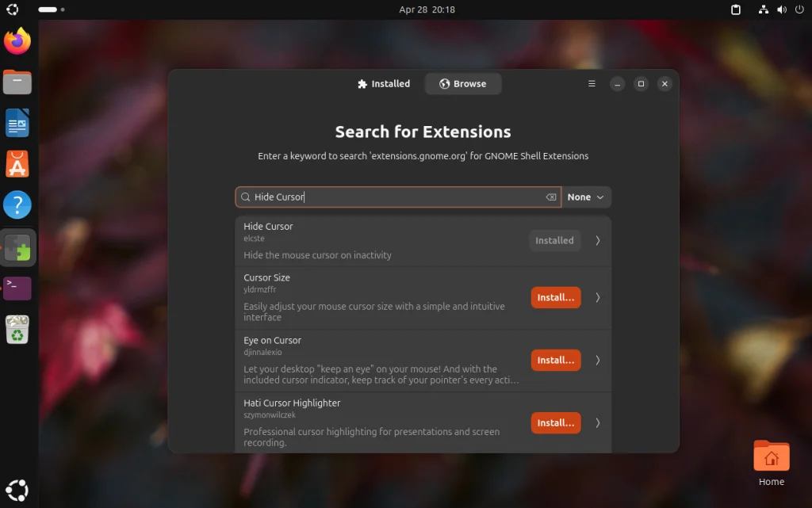Switch to the Installed tab

coord(384,84)
